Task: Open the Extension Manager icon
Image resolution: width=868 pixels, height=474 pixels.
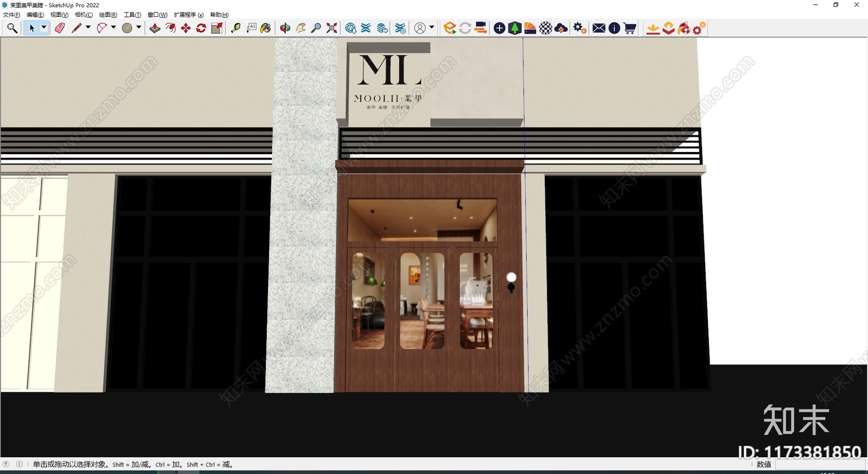Action: [x=400, y=28]
